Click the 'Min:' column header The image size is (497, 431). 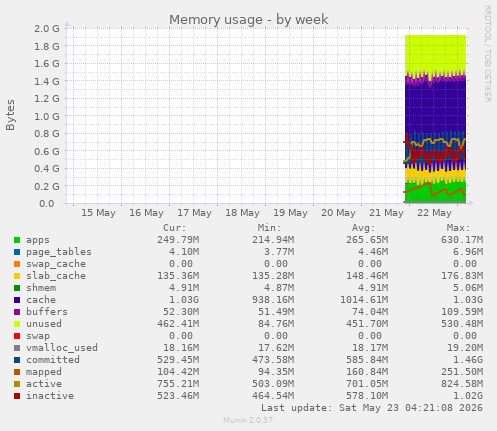(269, 228)
